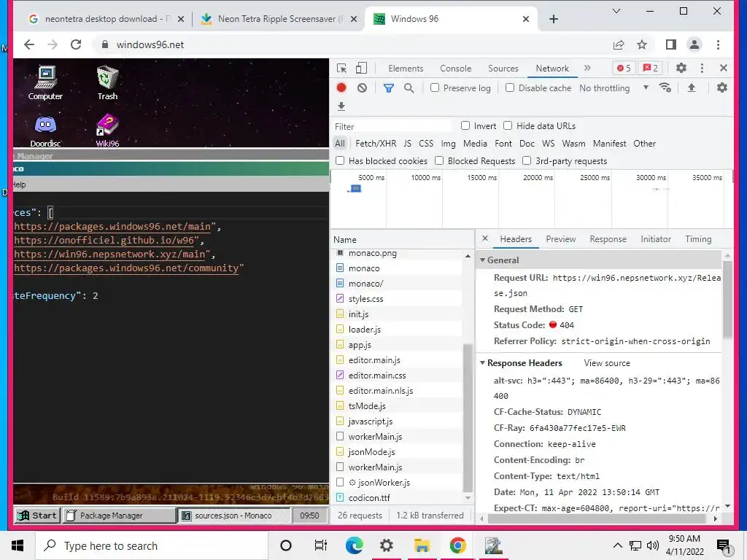Go back to previous page

click(29, 44)
